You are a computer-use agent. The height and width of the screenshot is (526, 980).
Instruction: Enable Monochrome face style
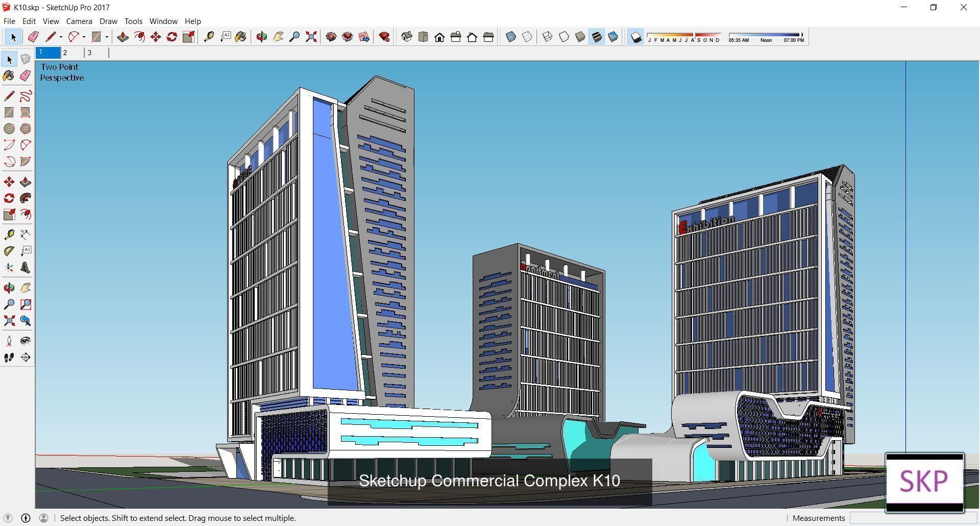pyautogui.click(x=613, y=37)
